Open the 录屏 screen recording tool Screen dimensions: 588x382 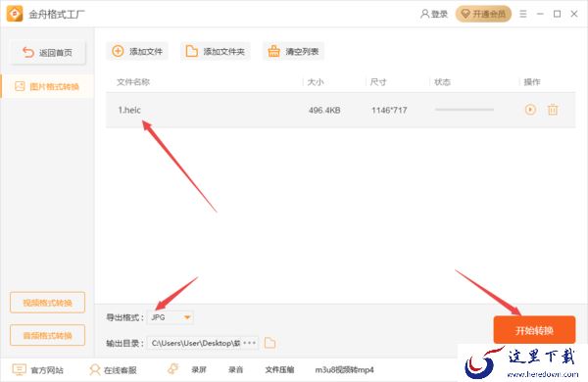199,370
